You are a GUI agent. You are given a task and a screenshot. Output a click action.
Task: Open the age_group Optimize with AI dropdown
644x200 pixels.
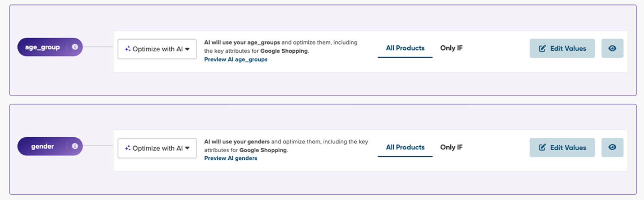tap(157, 49)
